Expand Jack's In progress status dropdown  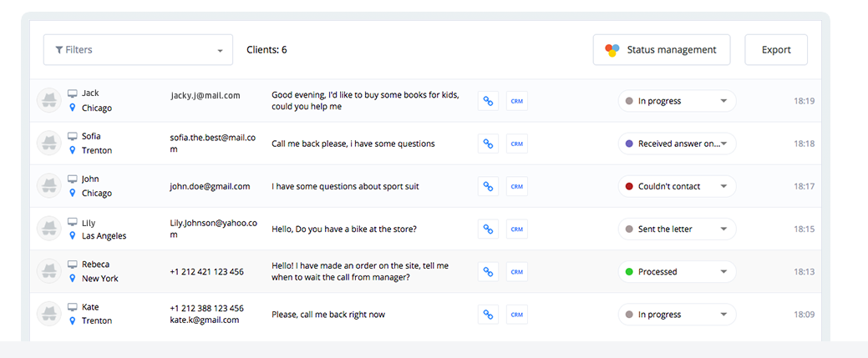point(677,101)
